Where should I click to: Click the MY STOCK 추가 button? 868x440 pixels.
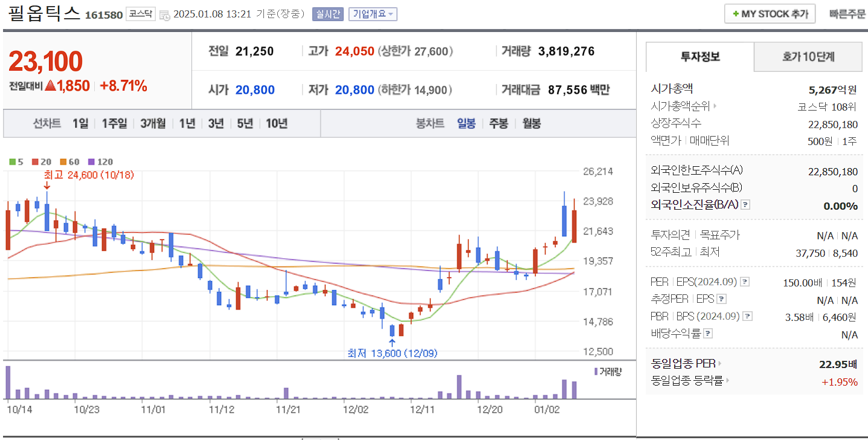point(770,13)
